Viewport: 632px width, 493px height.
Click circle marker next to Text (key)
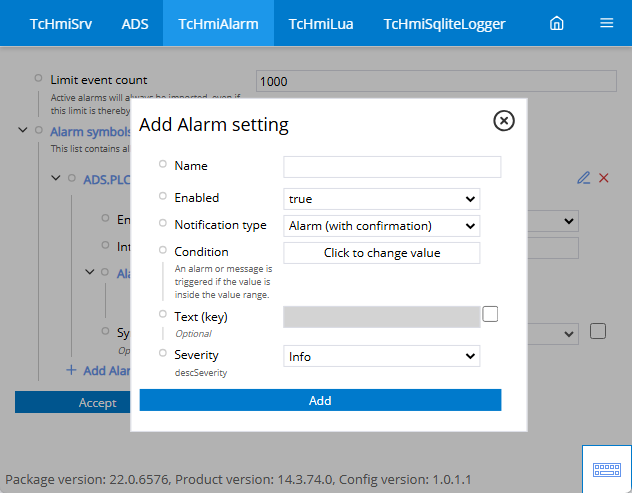click(x=162, y=314)
